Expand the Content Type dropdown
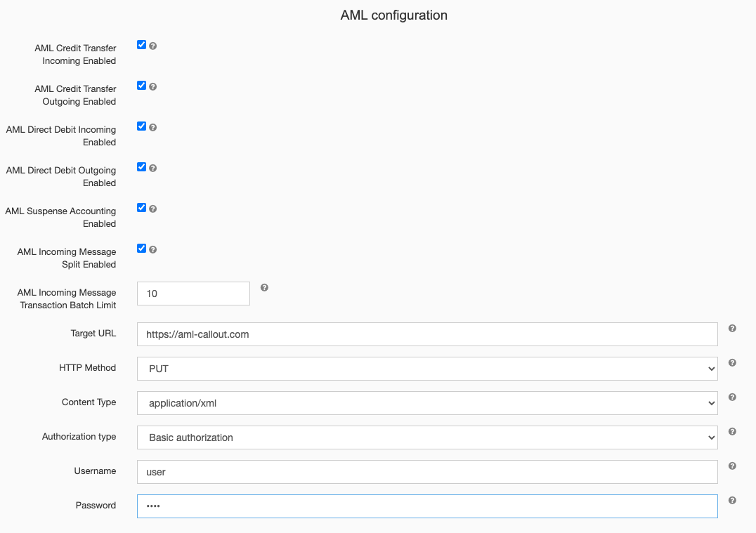Image resolution: width=756 pixels, height=533 pixels. (427, 403)
